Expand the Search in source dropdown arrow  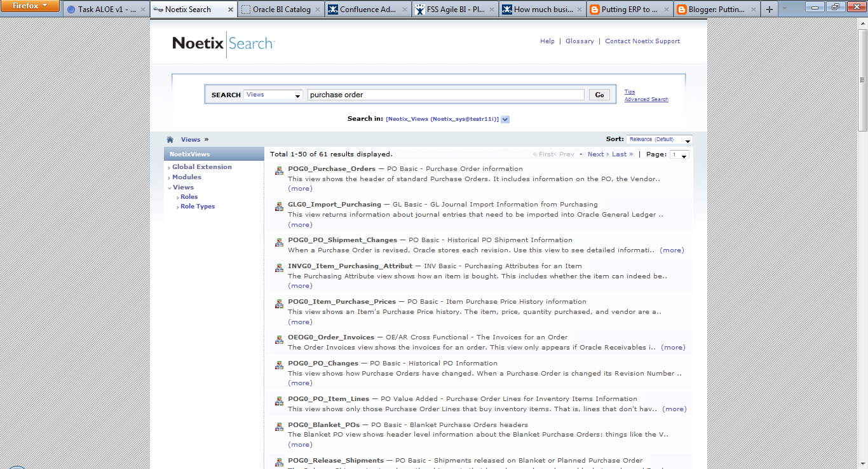(505, 119)
